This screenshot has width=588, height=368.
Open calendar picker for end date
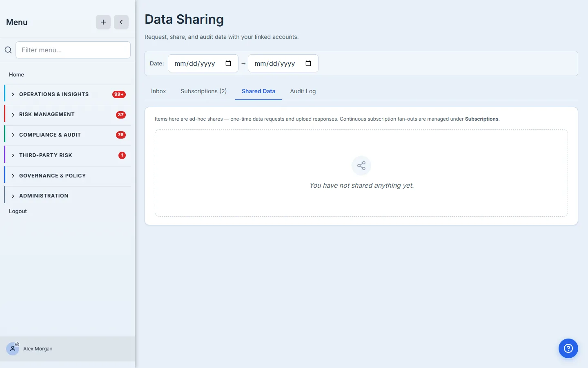pos(308,63)
